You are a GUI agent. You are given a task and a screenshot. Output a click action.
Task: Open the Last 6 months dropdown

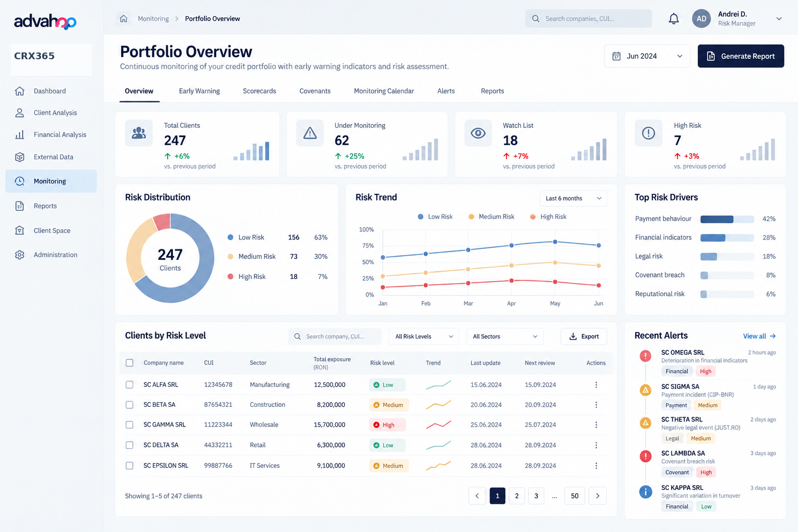click(x=573, y=198)
